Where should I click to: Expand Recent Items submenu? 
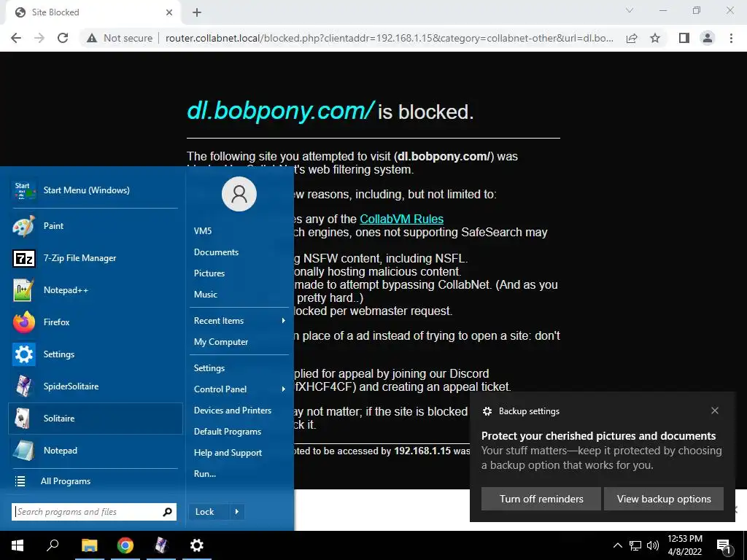coord(239,321)
